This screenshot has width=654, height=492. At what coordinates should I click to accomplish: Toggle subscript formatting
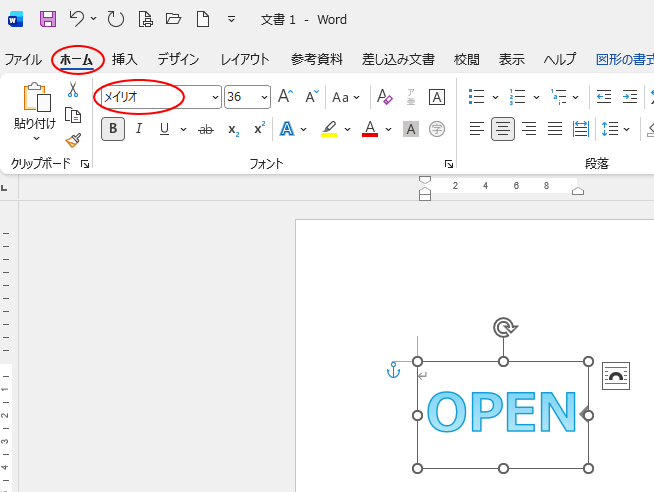tap(234, 129)
